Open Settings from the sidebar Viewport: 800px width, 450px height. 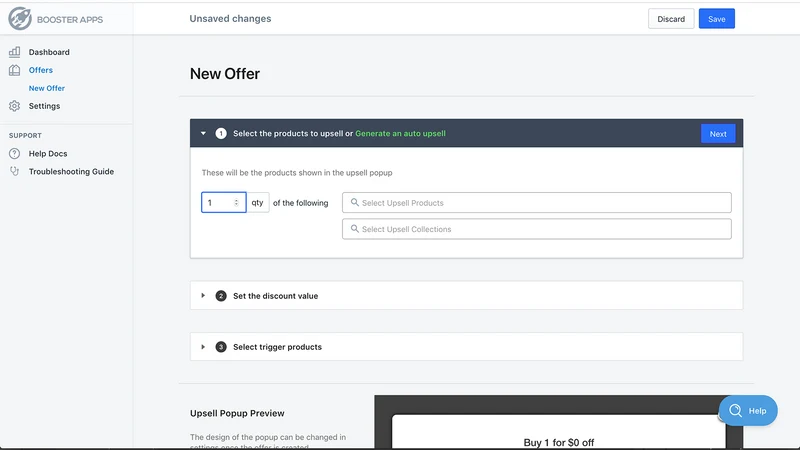coord(44,106)
